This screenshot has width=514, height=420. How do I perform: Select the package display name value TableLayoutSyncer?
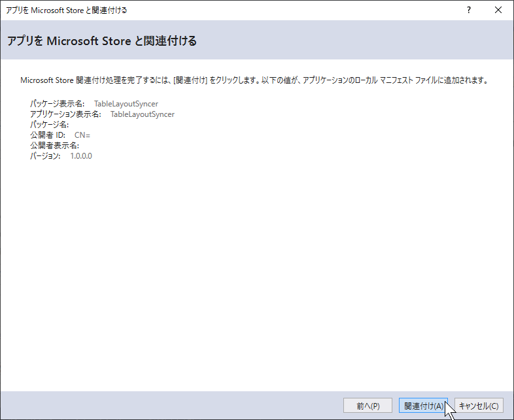(x=126, y=104)
